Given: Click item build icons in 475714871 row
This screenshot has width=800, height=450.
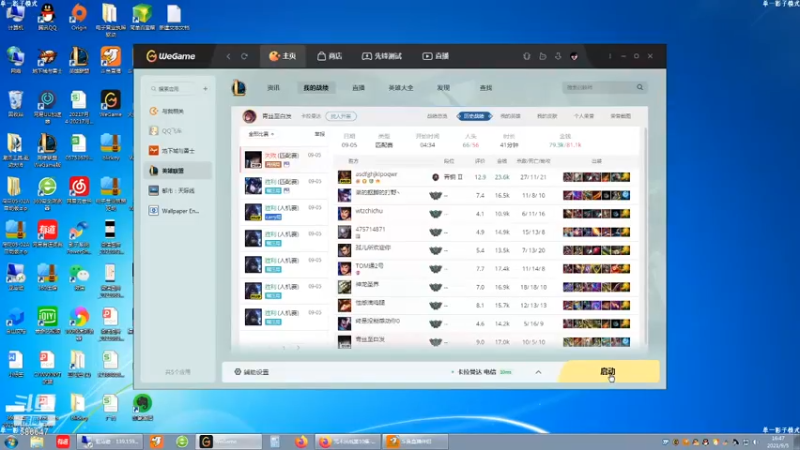Looking at the screenshot, I should (596, 232).
